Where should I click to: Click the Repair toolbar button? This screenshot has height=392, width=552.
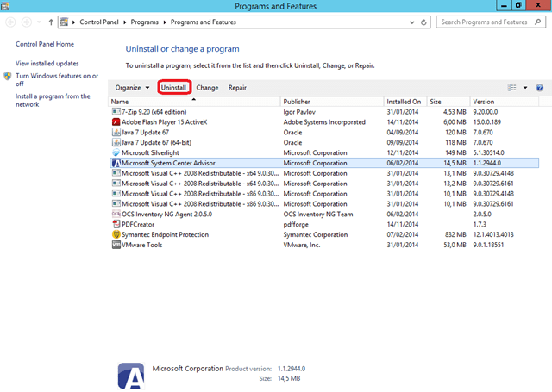pos(237,88)
